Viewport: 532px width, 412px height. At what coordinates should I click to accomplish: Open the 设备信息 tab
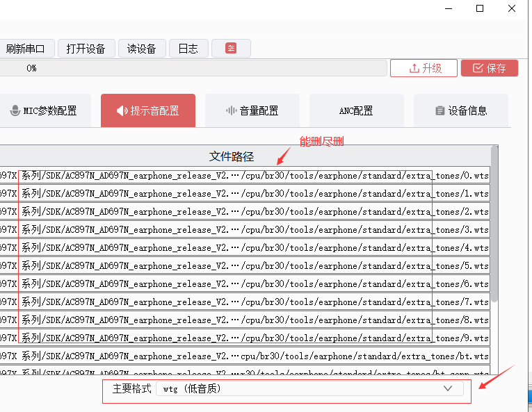tap(461, 110)
